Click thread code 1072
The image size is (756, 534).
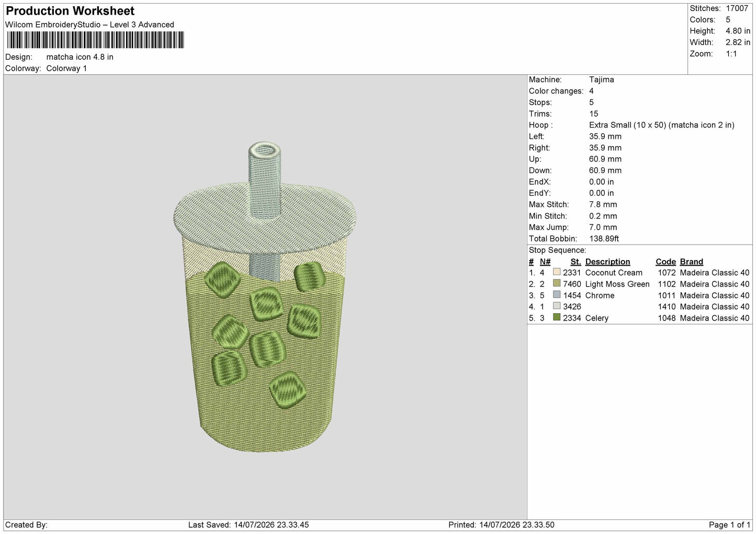pos(667,272)
